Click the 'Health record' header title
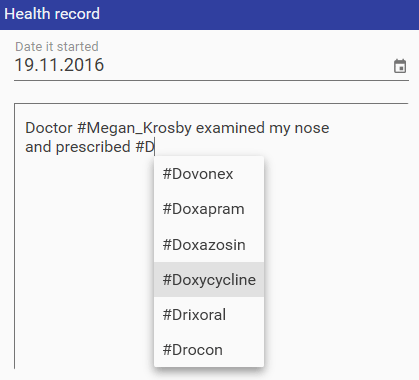419x380 pixels. [52, 14]
